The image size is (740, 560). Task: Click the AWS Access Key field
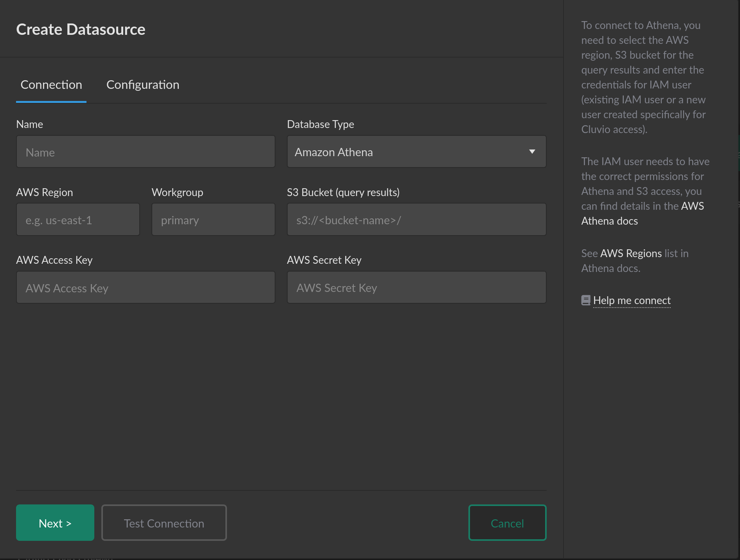tap(146, 288)
